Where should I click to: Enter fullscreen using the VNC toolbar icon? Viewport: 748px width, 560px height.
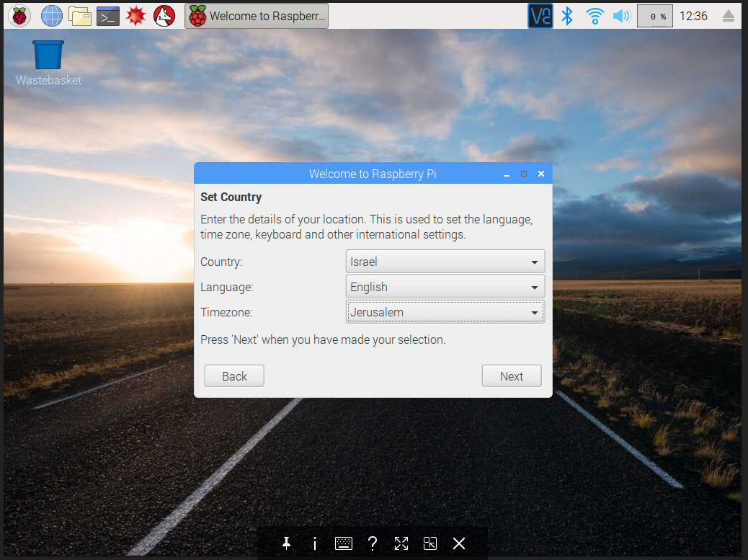click(x=401, y=543)
